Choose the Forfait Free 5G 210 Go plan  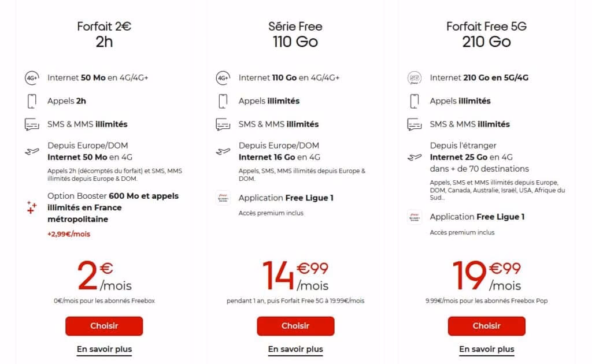click(486, 326)
